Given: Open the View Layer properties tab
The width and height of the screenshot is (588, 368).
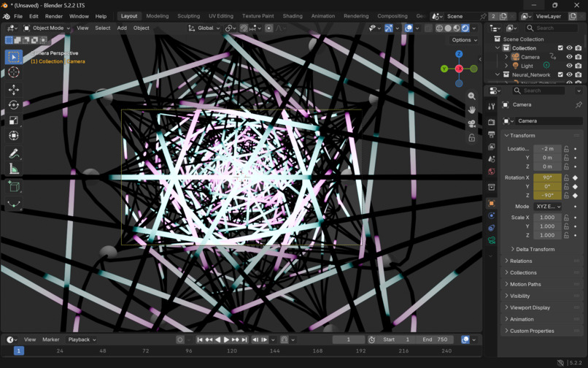Looking at the screenshot, I should [491, 147].
